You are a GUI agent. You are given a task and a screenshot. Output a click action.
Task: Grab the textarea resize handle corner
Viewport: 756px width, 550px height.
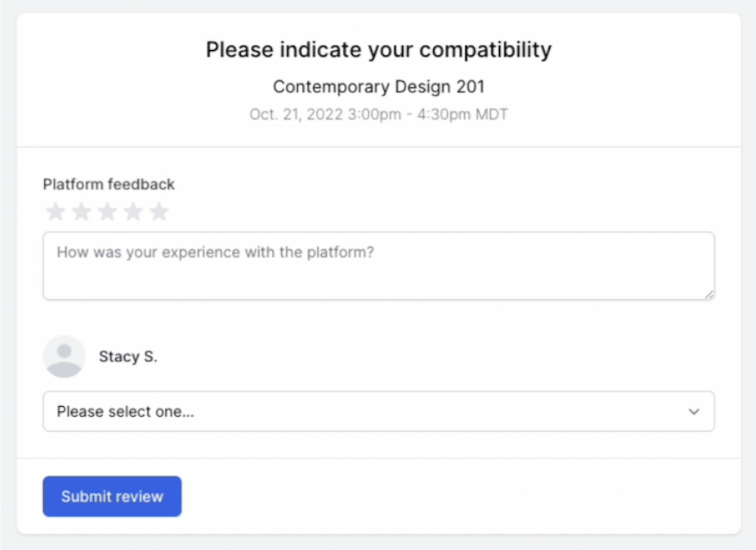point(709,295)
